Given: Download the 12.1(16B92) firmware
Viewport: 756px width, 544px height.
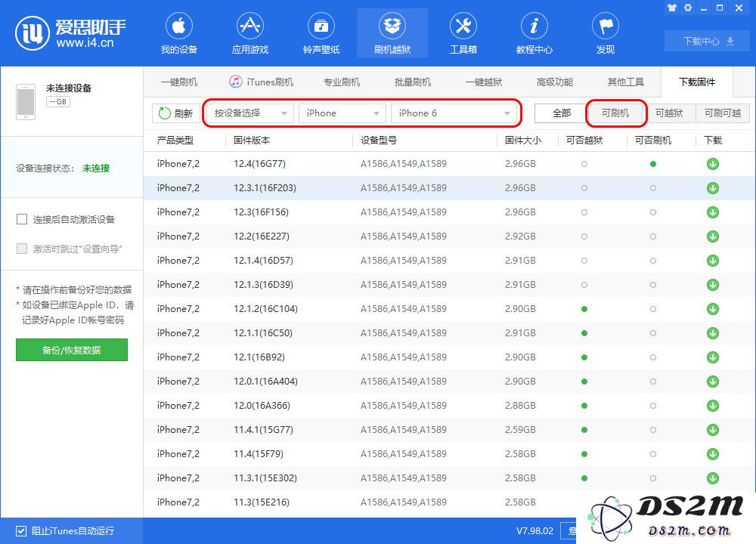Looking at the screenshot, I should coord(713,357).
